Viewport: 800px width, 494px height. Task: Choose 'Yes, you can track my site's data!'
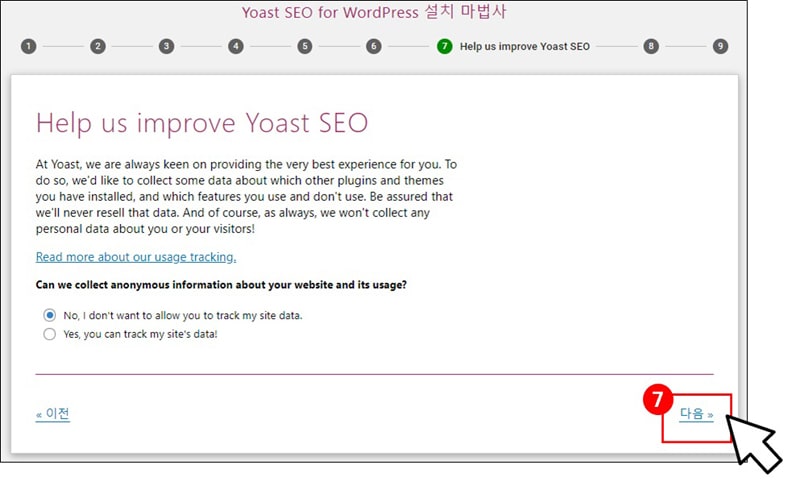[x=49, y=334]
